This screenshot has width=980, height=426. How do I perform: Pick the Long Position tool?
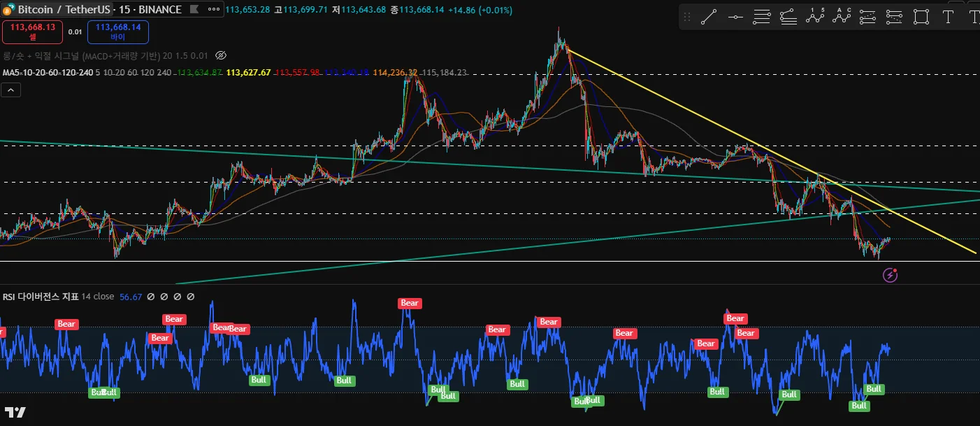(x=868, y=17)
